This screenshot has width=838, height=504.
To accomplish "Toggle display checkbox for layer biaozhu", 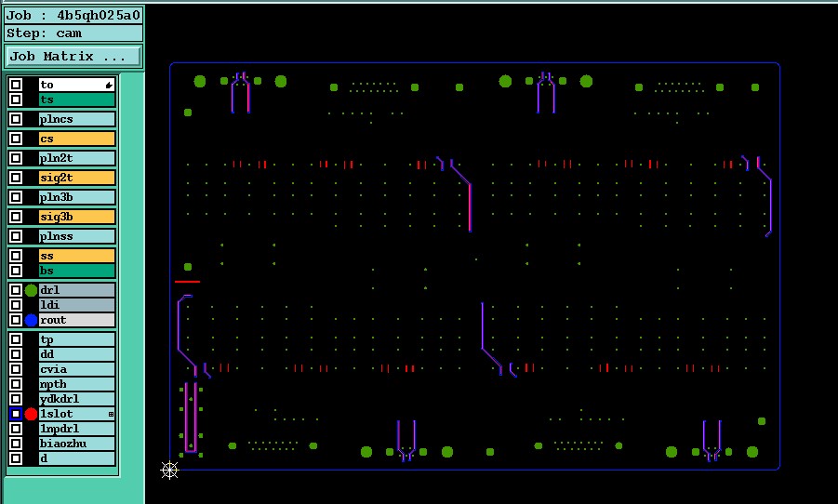I will pos(16,443).
